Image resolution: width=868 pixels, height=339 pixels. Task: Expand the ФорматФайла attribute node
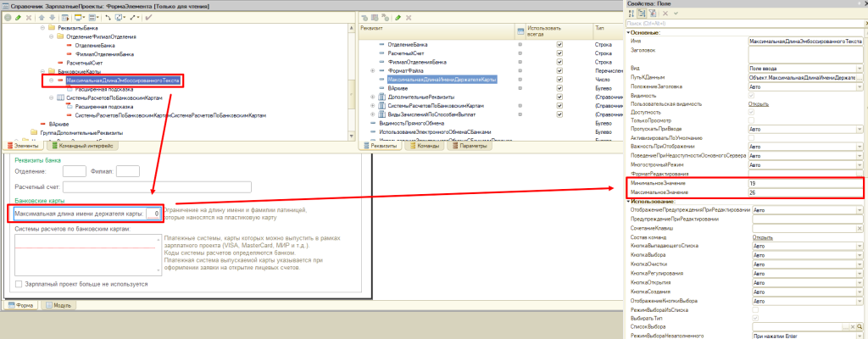pos(373,70)
